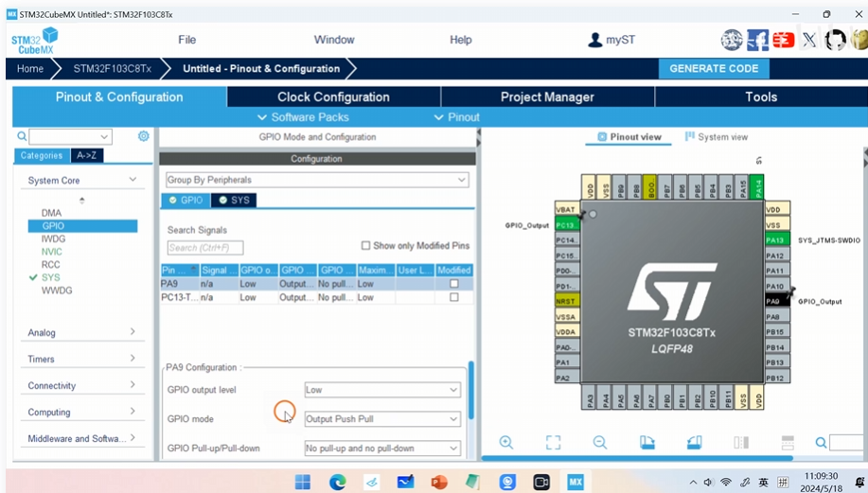Image resolution: width=868 pixels, height=493 pixels.
Task: Open the GPIO output level dropdown
Action: (x=382, y=390)
